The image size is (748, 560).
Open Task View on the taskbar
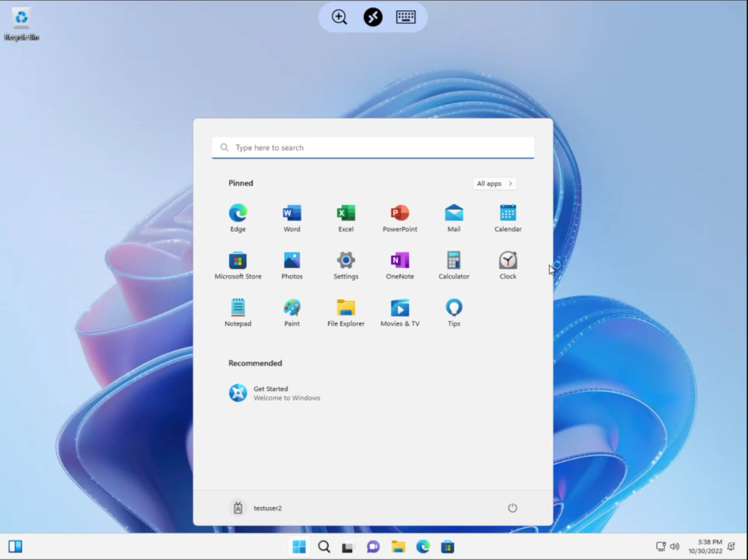(348, 547)
